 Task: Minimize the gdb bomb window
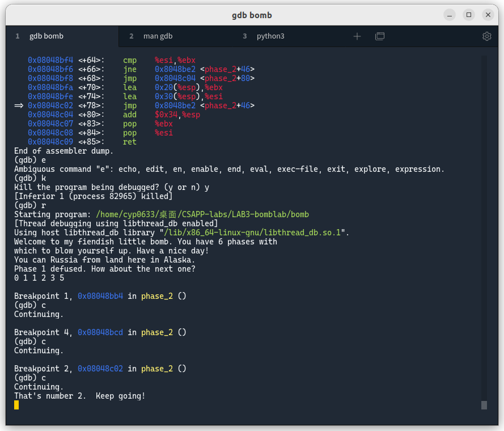point(450,15)
